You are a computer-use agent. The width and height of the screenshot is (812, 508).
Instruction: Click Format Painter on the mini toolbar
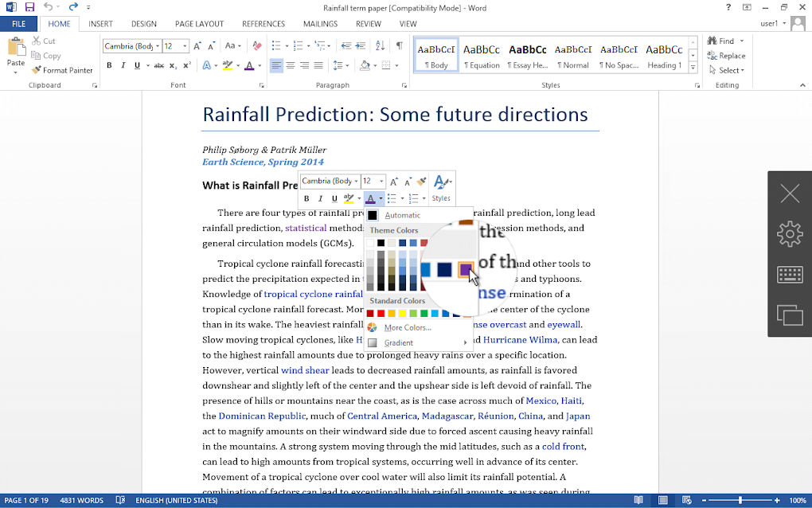[422, 182]
